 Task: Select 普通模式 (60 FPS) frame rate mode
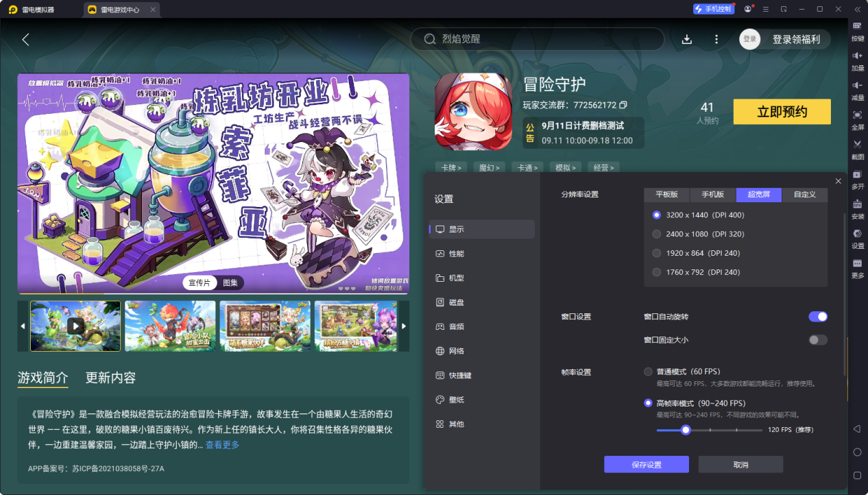pos(682,372)
